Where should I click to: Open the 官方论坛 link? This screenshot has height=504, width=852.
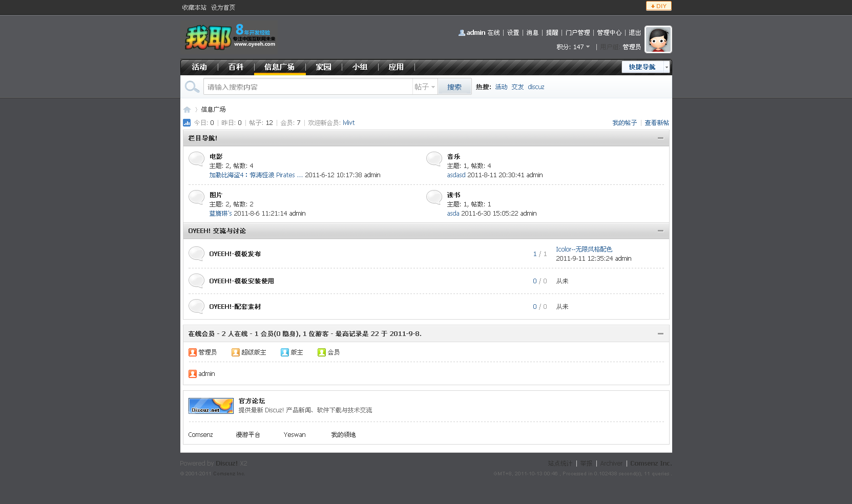coord(252,401)
